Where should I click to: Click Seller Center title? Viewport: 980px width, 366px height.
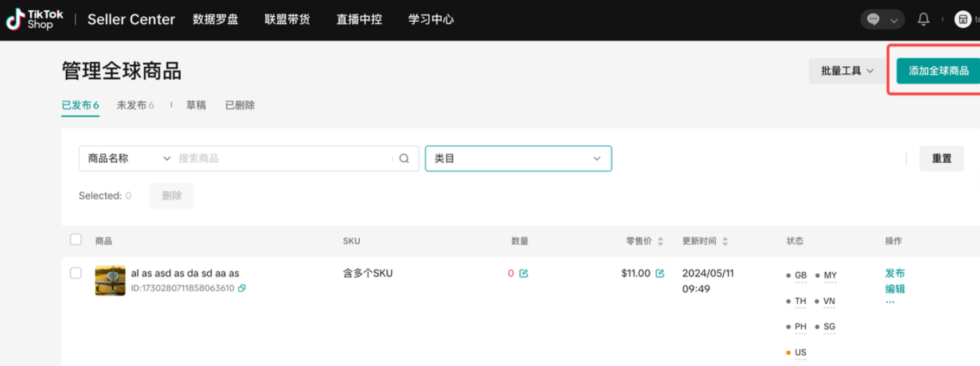pyautogui.click(x=131, y=20)
